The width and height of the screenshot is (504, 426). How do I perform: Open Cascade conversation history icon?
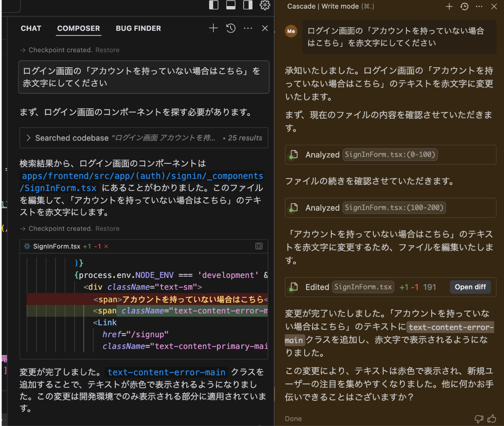coord(464,7)
